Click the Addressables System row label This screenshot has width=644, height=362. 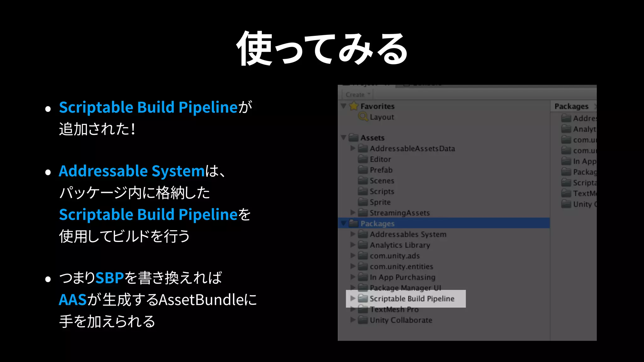click(408, 234)
